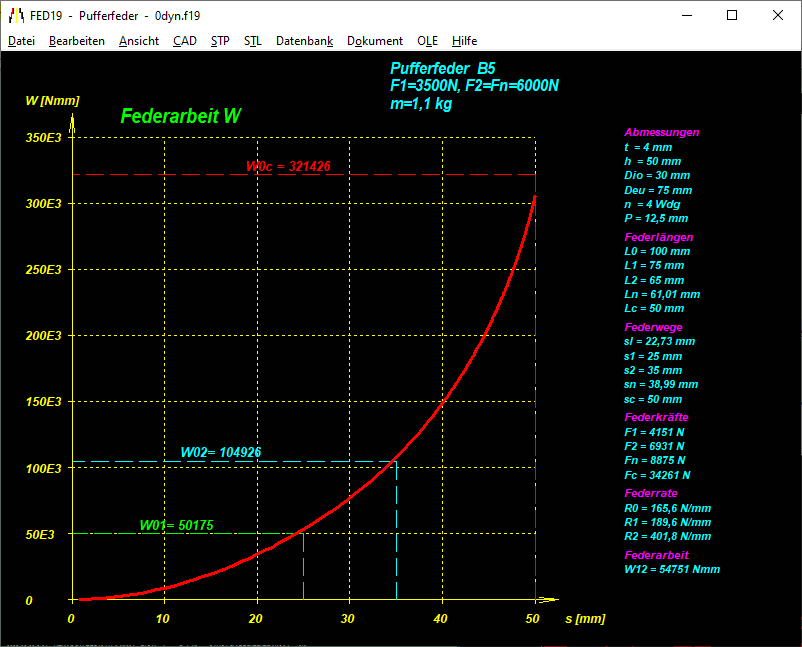
Task: Click the W12 = 54751 Nmm value
Action: click(671, 570)
